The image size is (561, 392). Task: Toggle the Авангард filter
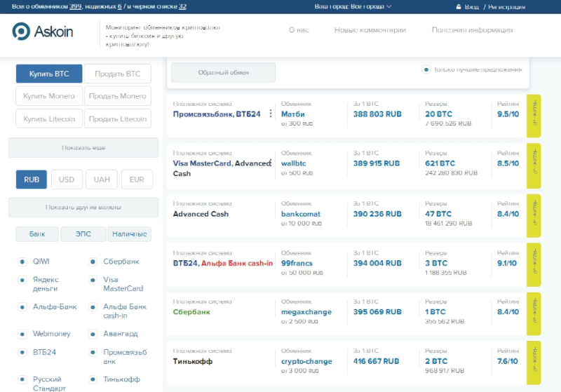point(93,334)
